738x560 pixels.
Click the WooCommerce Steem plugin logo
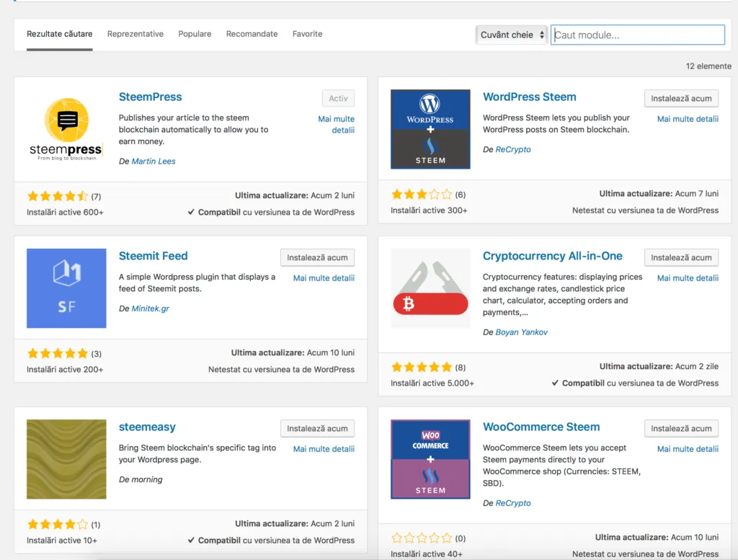[x=430, y=459]
